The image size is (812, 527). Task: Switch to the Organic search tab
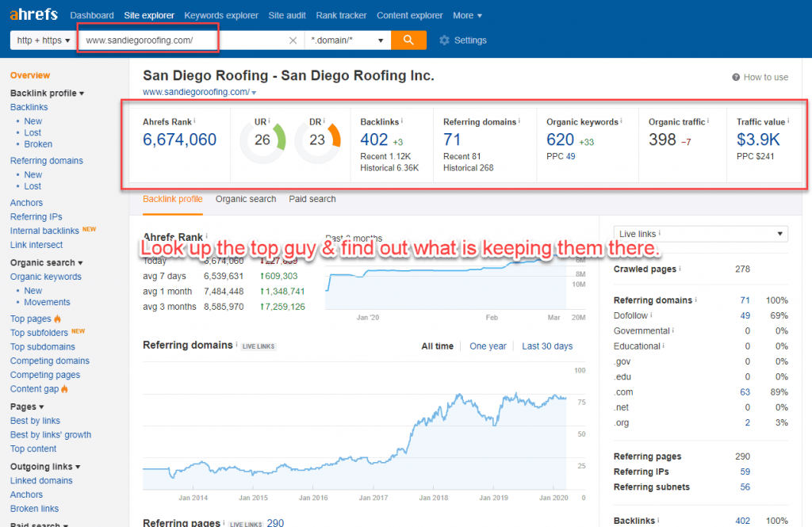point(246,199)
